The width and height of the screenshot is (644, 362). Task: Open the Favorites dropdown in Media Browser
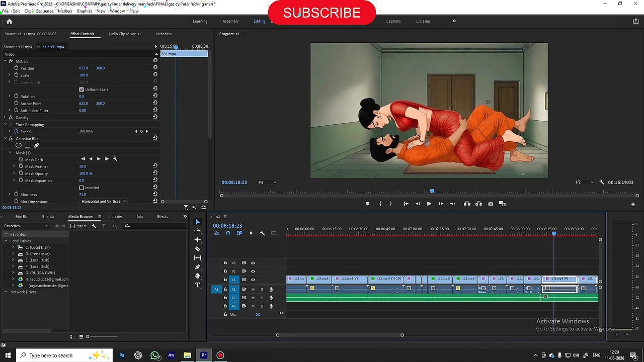click(x=26, y=226)
